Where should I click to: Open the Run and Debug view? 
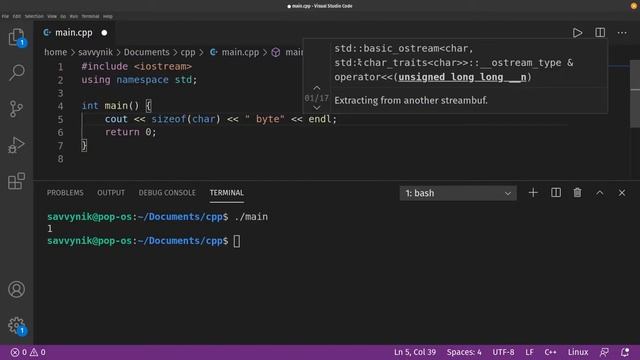click(x=16, y=145)
